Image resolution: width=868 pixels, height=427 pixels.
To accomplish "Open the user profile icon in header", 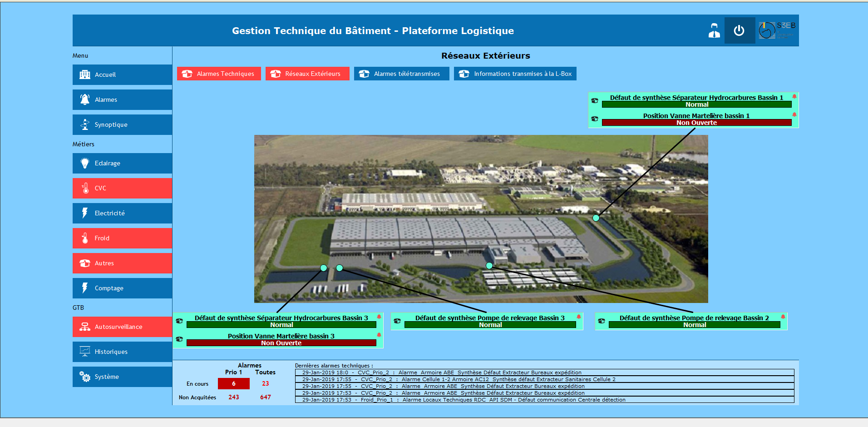I will coord(714,30).
